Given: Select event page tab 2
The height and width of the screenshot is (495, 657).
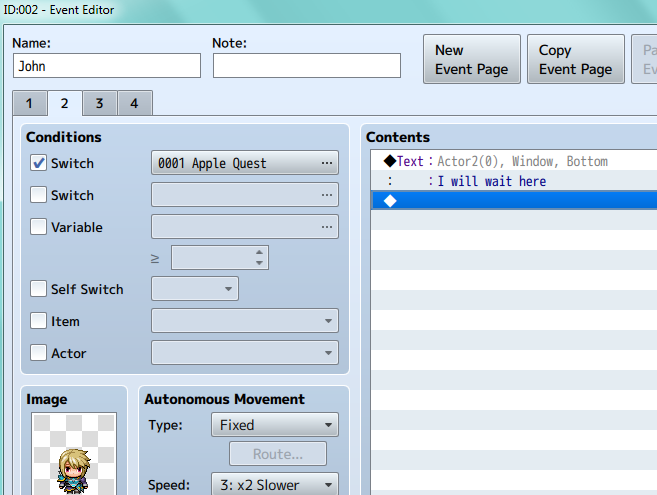Looking at the screenshot, I should pos(65,103).
